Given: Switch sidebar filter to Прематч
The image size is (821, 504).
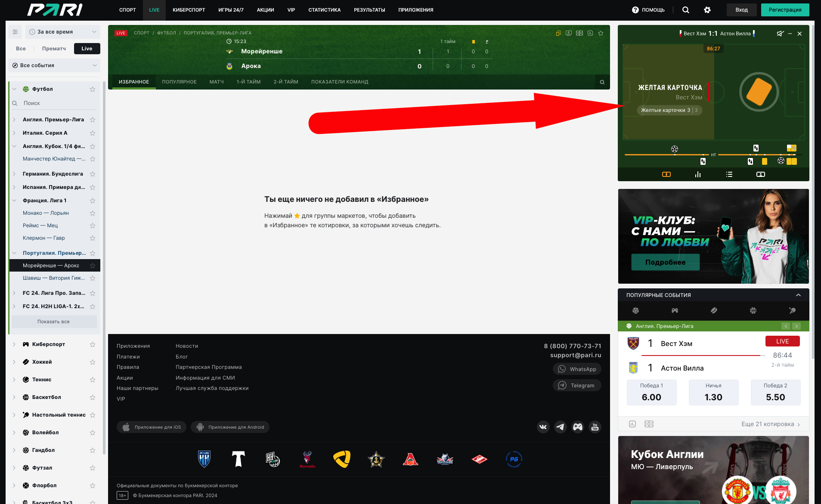Looking at the screenshot, I should coord(54,49).
